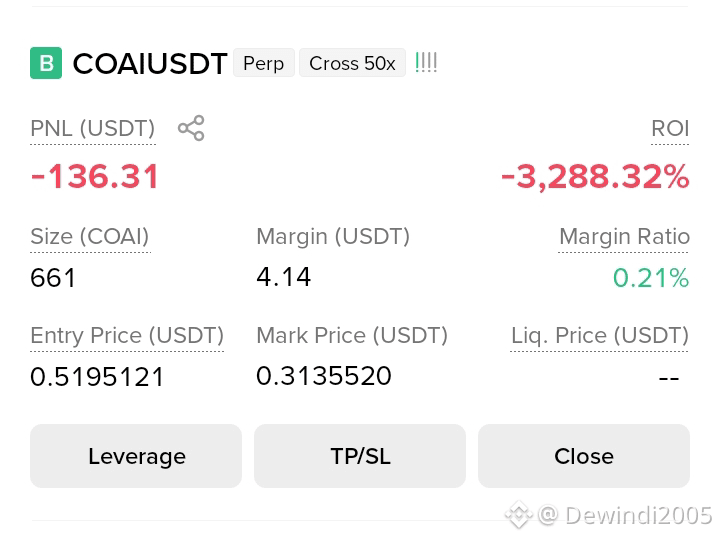Click the green B buy-side icon
The height and width of the screenshot is (540, 720).
46,63
